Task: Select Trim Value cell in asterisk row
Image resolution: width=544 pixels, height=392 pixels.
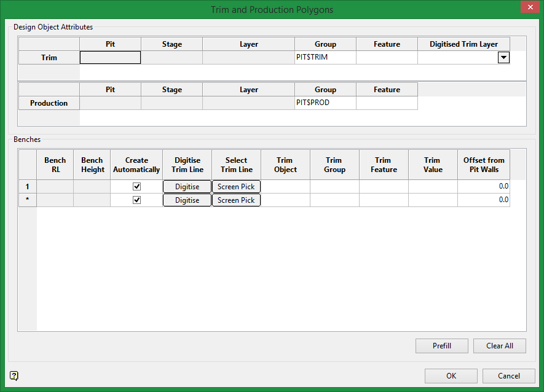Action: tap(433, 200)
